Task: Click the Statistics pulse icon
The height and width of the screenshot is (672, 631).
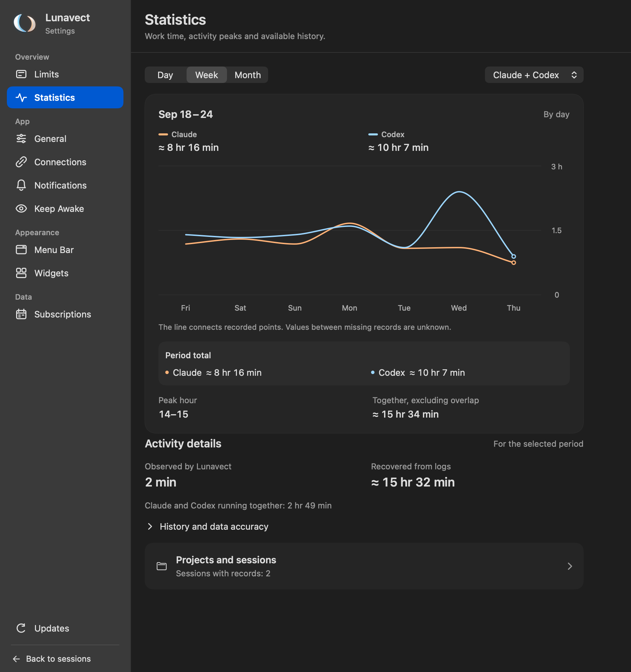Action: 21,97
